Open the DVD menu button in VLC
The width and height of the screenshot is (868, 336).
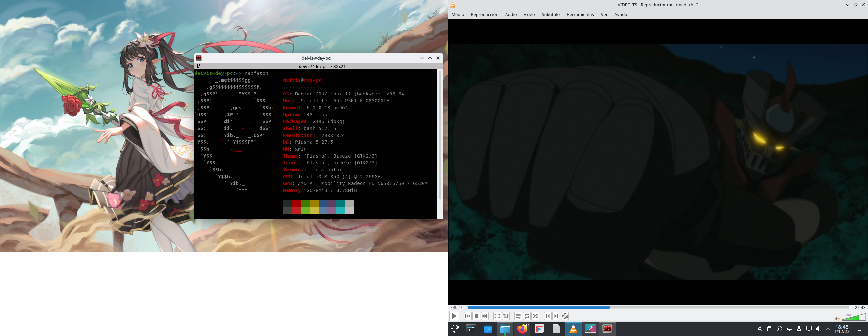click(x=565, y=316)
